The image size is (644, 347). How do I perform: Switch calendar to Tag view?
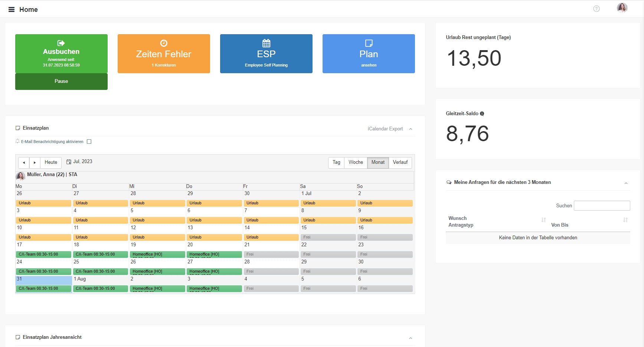(336, 162)
